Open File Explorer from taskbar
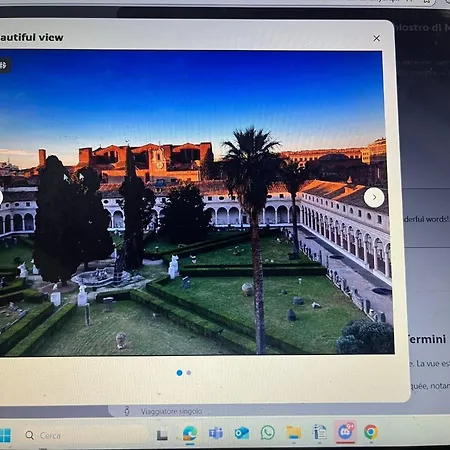The width and height of the screenshot is (450, 450). (x=294, y=433)
